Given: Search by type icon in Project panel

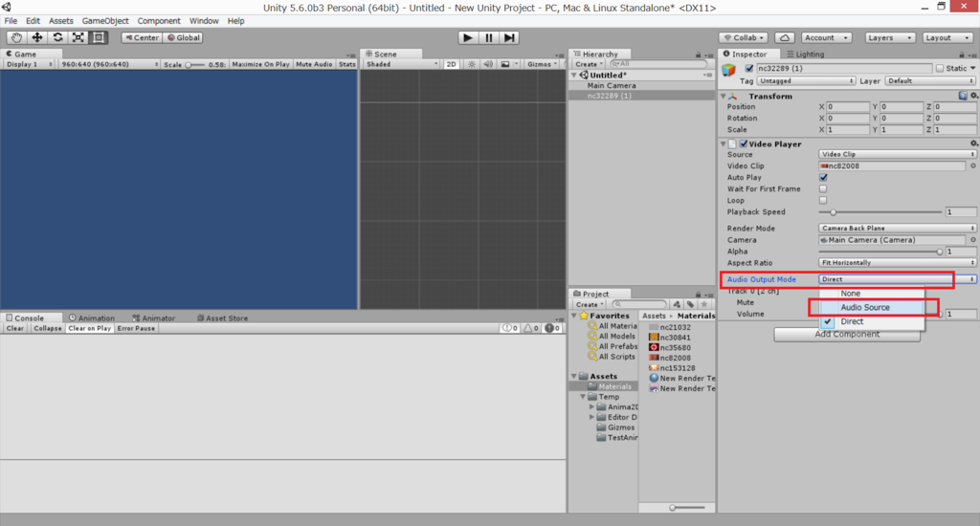Looking at the screenshot, I should click(677, 304).
